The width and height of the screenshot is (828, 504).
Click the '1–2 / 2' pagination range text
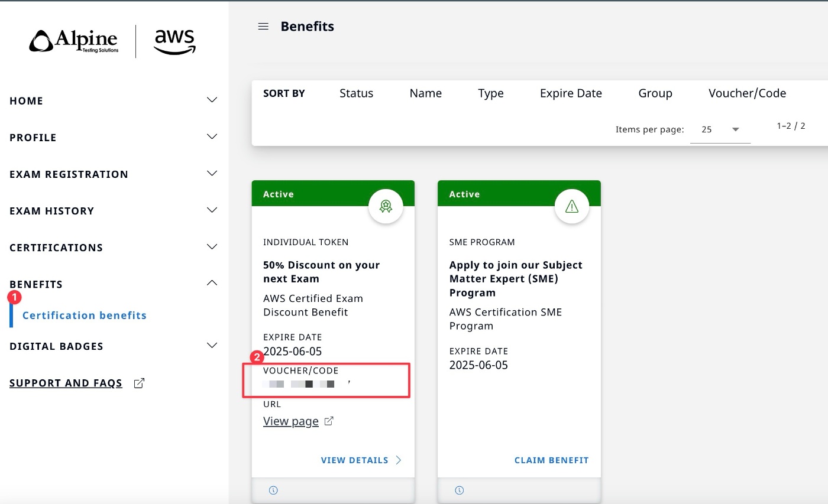791,126
